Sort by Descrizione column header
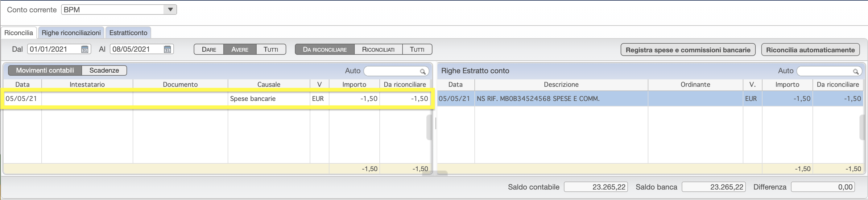Viewport: 868px width, 200px height. pos(561,84)
